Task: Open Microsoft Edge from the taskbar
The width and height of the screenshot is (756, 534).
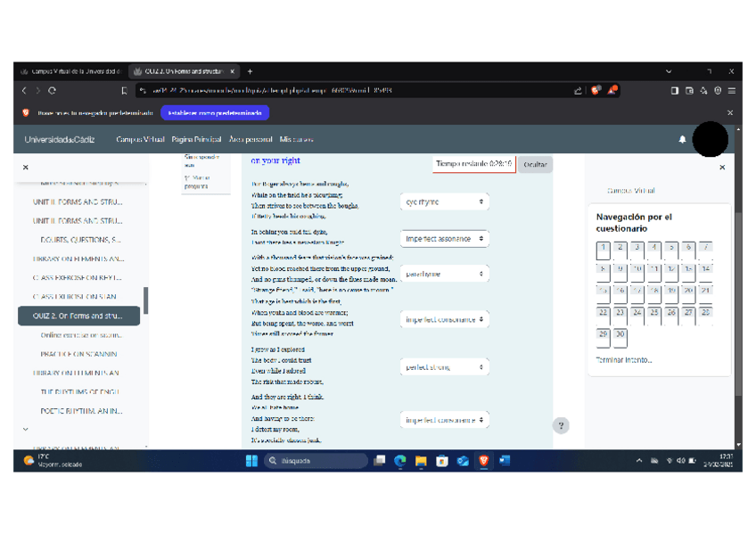Action: tap(400, 461)
